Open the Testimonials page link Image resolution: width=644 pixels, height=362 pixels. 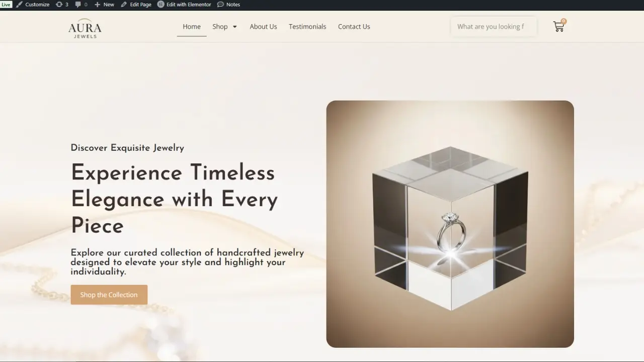tap(307, 27)
